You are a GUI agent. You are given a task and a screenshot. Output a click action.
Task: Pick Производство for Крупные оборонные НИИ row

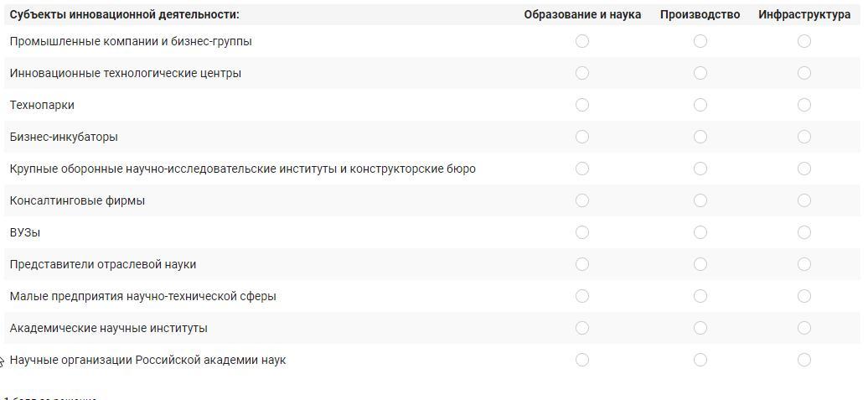(x=700, y=169)
